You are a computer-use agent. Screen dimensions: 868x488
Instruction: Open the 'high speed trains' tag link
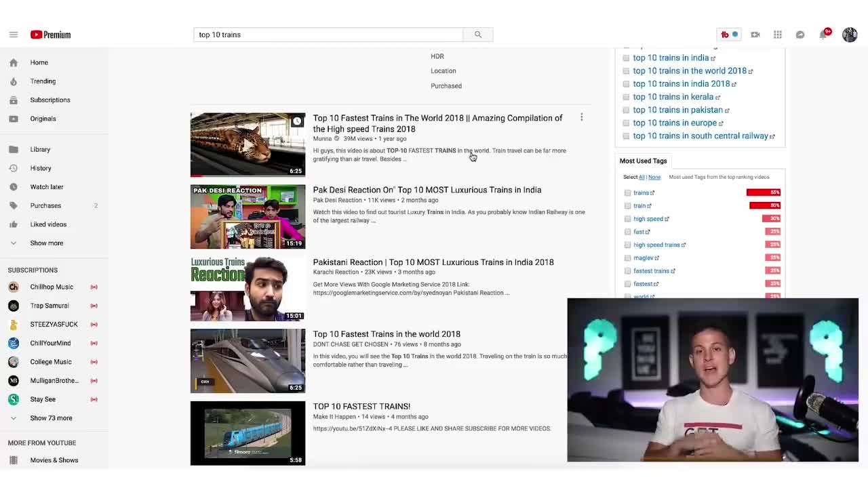pyautogui.click(x=656, y=245)
